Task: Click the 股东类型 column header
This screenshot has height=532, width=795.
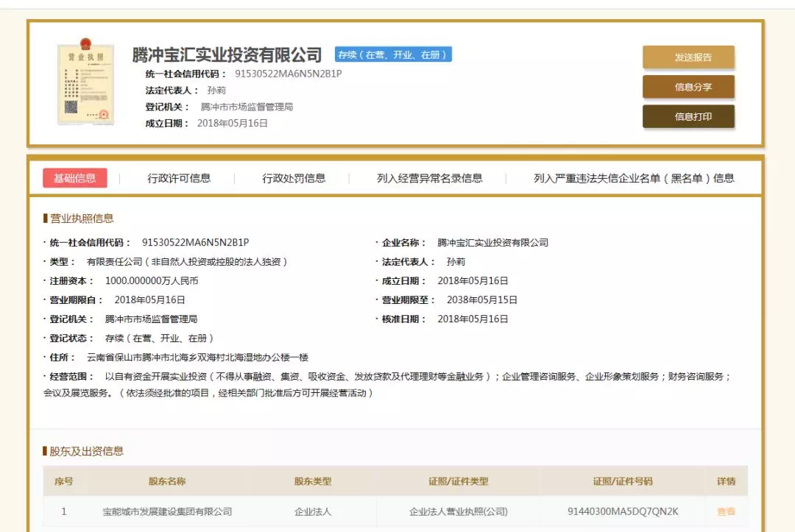Action: (313, 481)
